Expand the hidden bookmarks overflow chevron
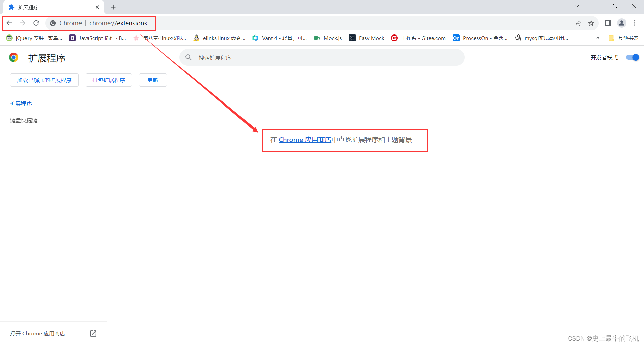This screenshot has width=644, height=345. [x=598, y=38]
